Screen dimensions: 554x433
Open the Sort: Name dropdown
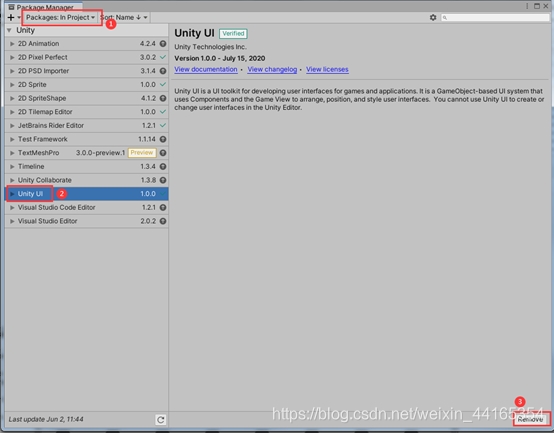[x=124, y=17]
